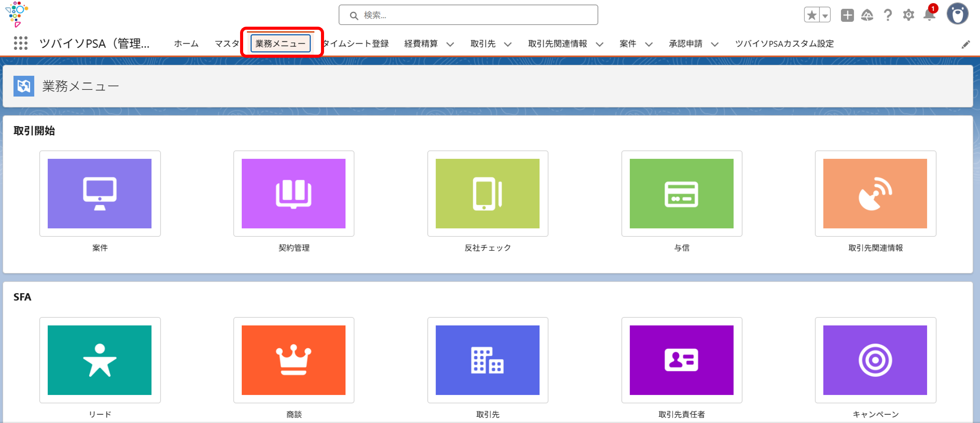Open the リード star person tile
The width and height of the screenshot is (980, 423).
[x=100, y=360]
